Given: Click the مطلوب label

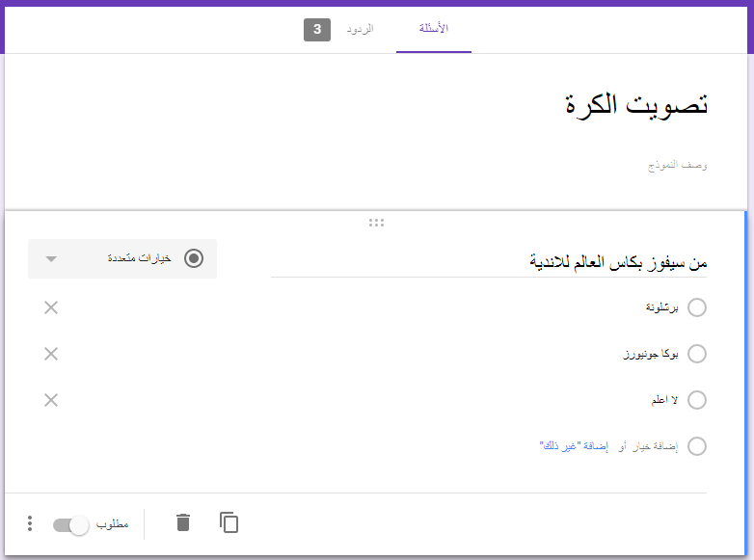Looking at the screenshot, I should pyautogui.click(x=112, y=524).
